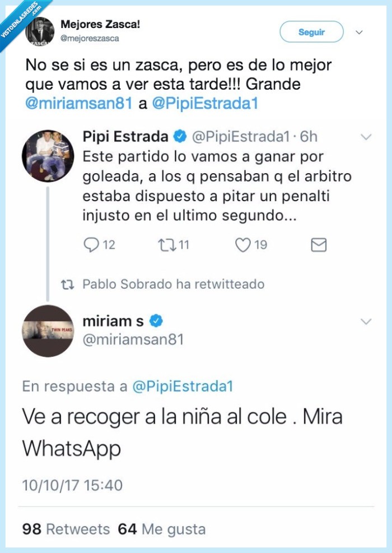Open the dropdown arrow on Pipi Estrada's tweet

click(367, 136)
